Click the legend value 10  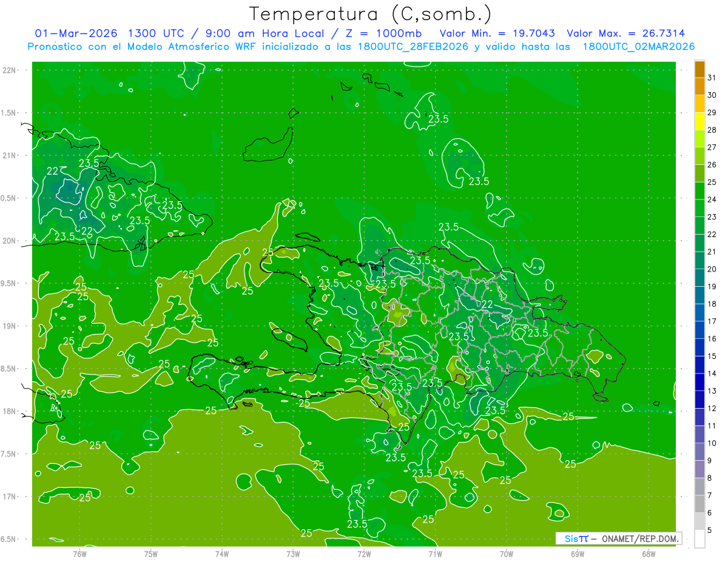712,444
